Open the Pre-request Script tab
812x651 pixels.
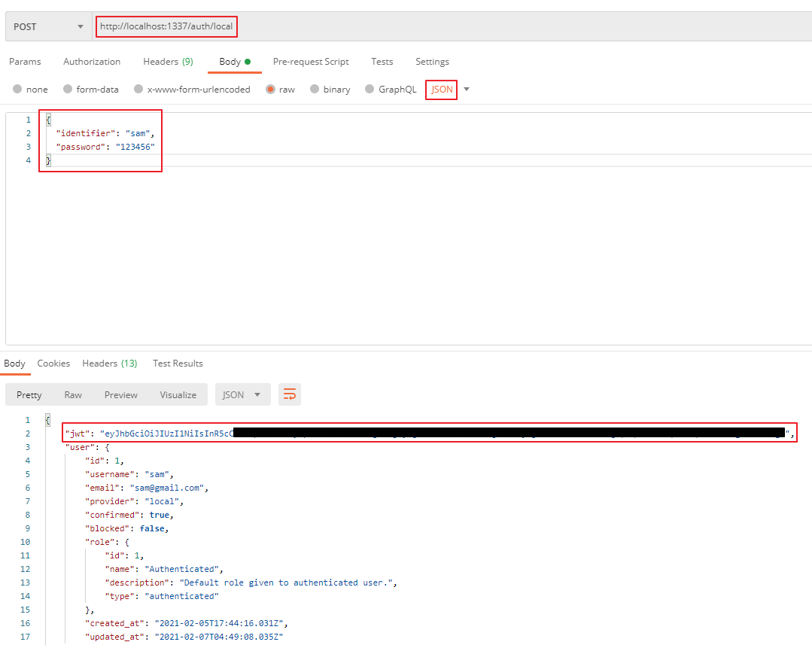click(x=311, y=62)
